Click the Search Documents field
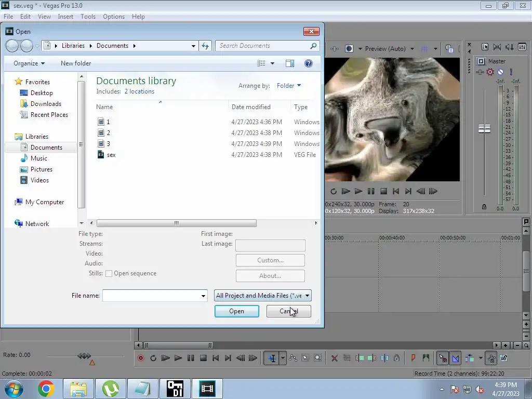532x399 pixels. click(x=267, y=46)
